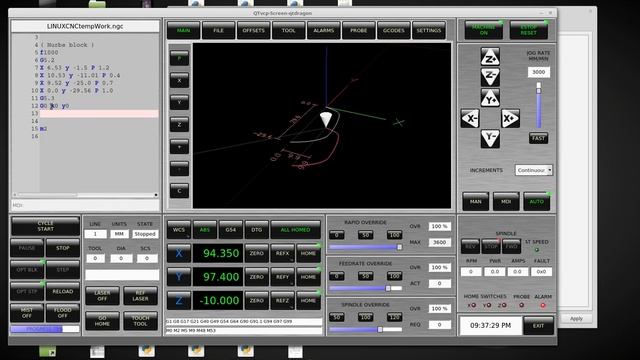The image size is (640, 360).
Task: Jog X axis right with X+ arrow
Action: 510,118
